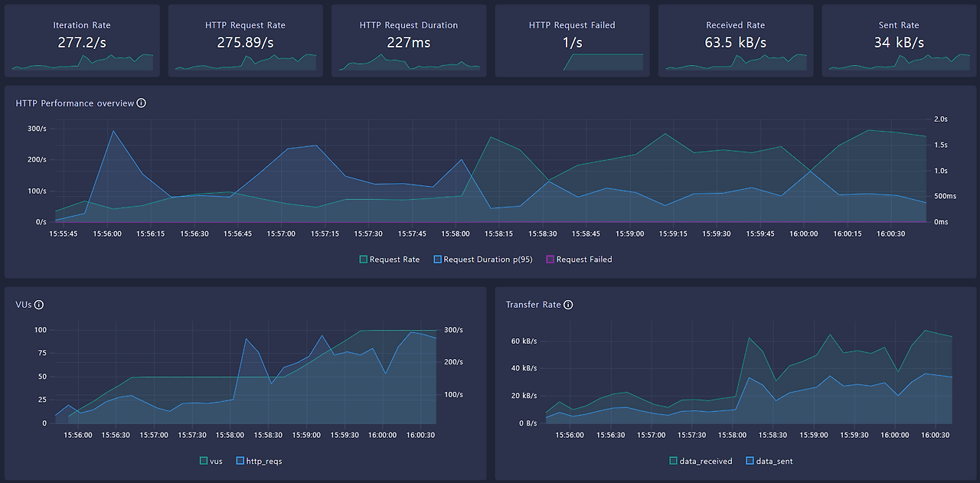Click 15:56:00 on the overview time axis
The image size is (980, 483).
tap(107, 234)
